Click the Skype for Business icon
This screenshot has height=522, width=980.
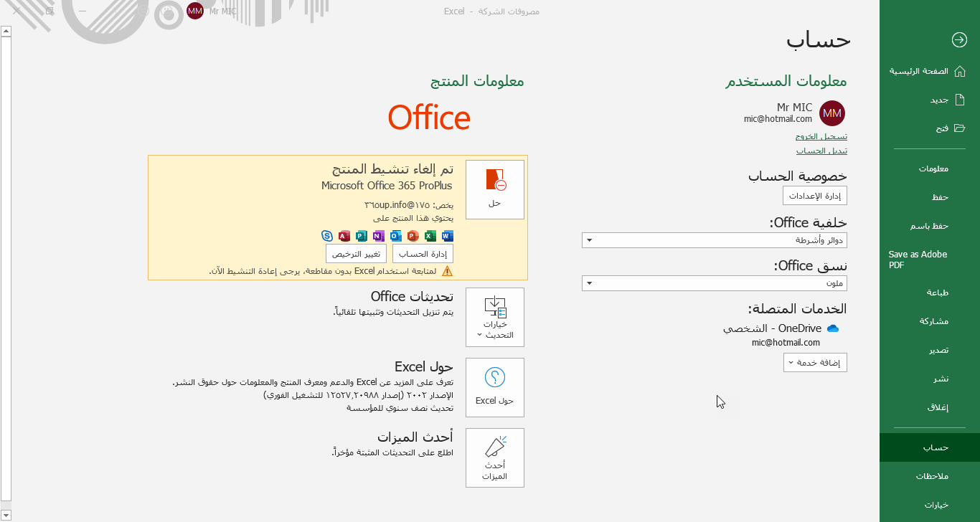pyautogui.click(x=327, y=236)
